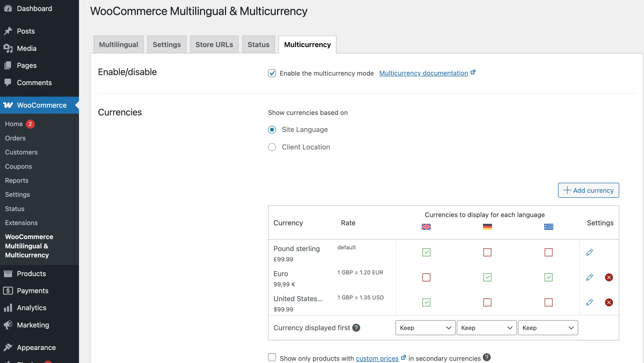This screenshot has height=363, width=644.
Task: Click the Add currency button
Action: coord(588,190)
